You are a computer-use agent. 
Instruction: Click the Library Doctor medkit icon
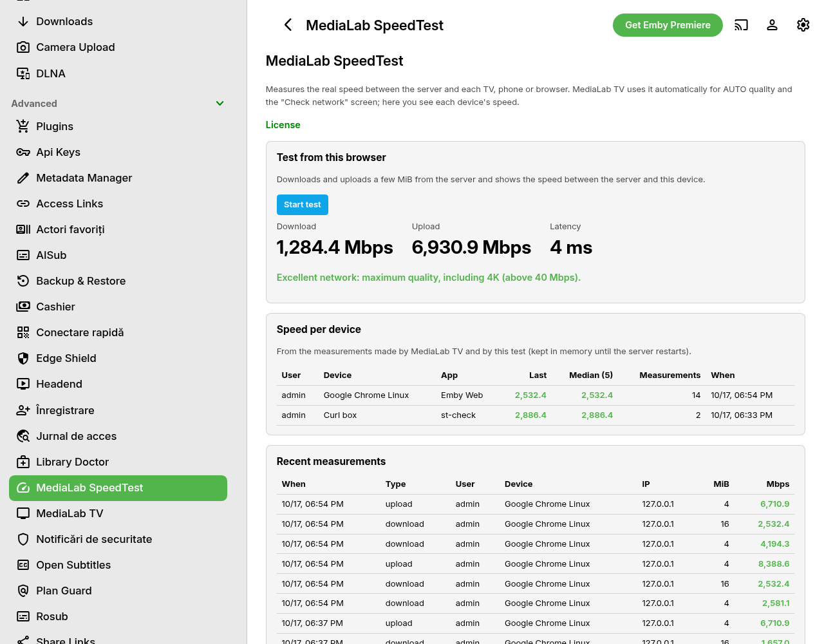click(x=23, y=462)
